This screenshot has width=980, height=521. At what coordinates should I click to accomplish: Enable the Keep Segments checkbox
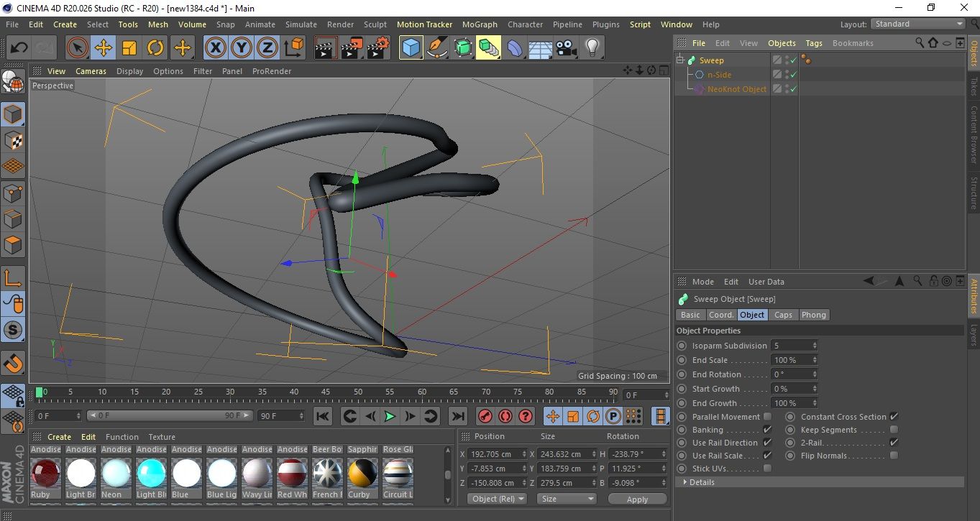(894, 430)
